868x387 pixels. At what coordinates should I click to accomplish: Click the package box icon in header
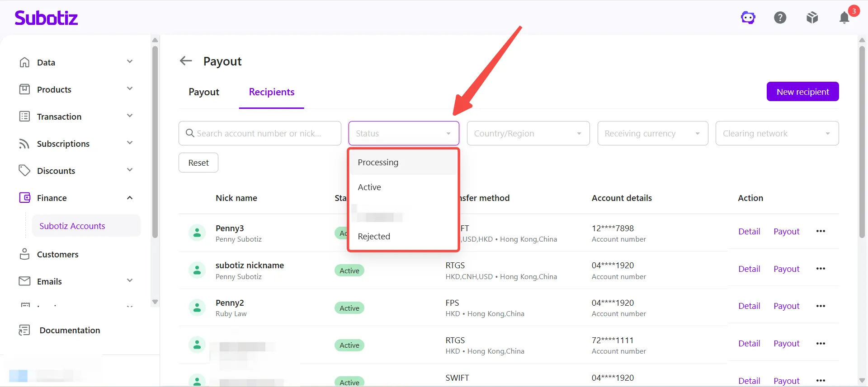click(812, 18)
